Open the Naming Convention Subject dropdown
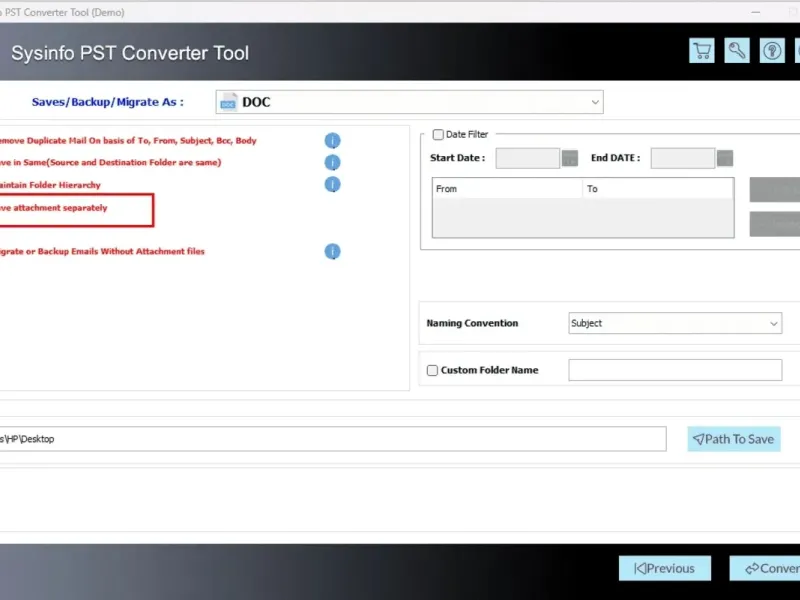 click(x=676, y=323)
